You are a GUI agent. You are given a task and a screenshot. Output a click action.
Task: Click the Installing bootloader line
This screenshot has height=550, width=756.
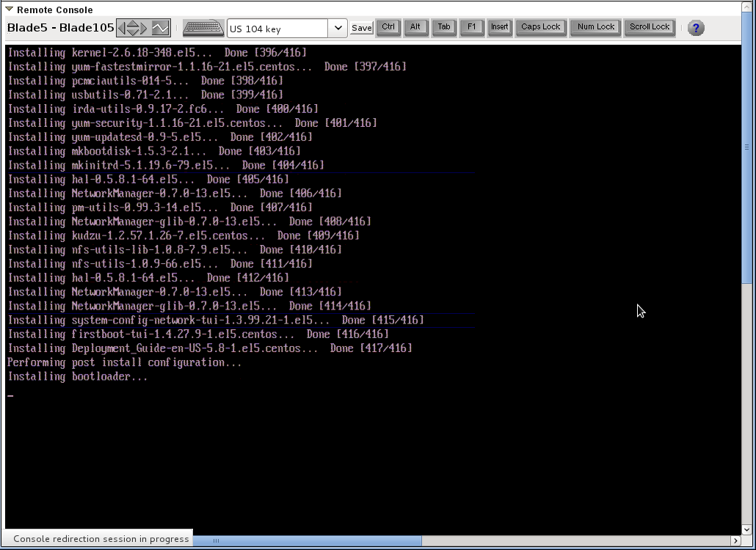(78, 377)
